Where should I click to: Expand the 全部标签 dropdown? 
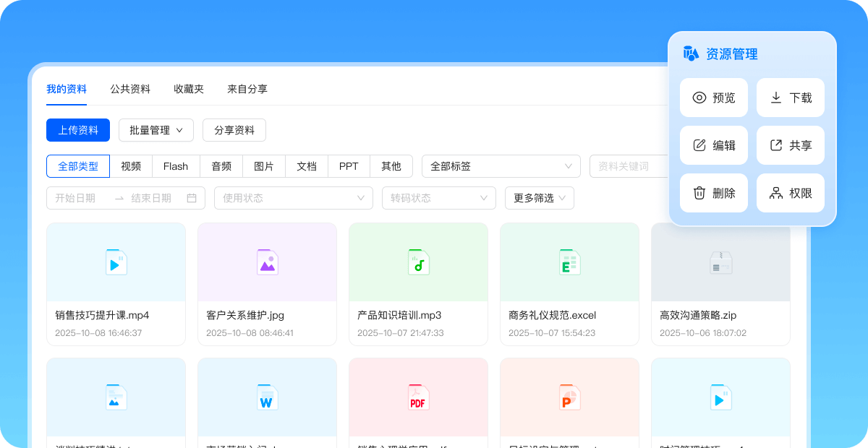point(501,166)
